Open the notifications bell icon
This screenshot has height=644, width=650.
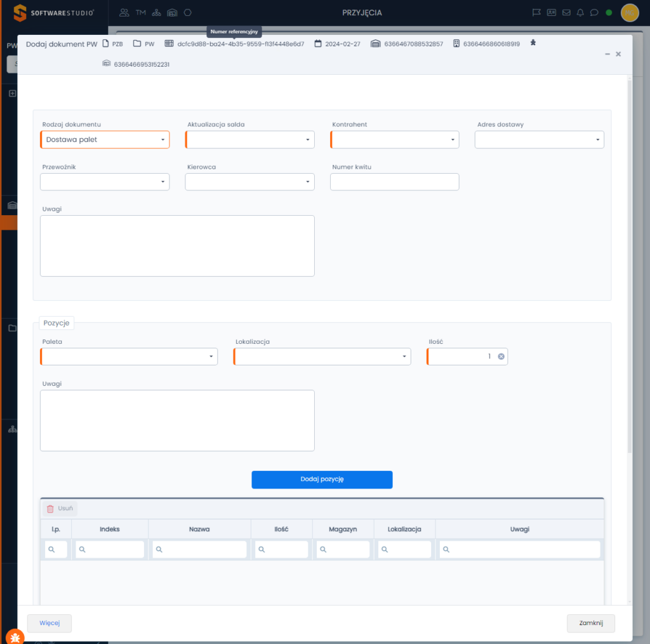click(580, 13)
